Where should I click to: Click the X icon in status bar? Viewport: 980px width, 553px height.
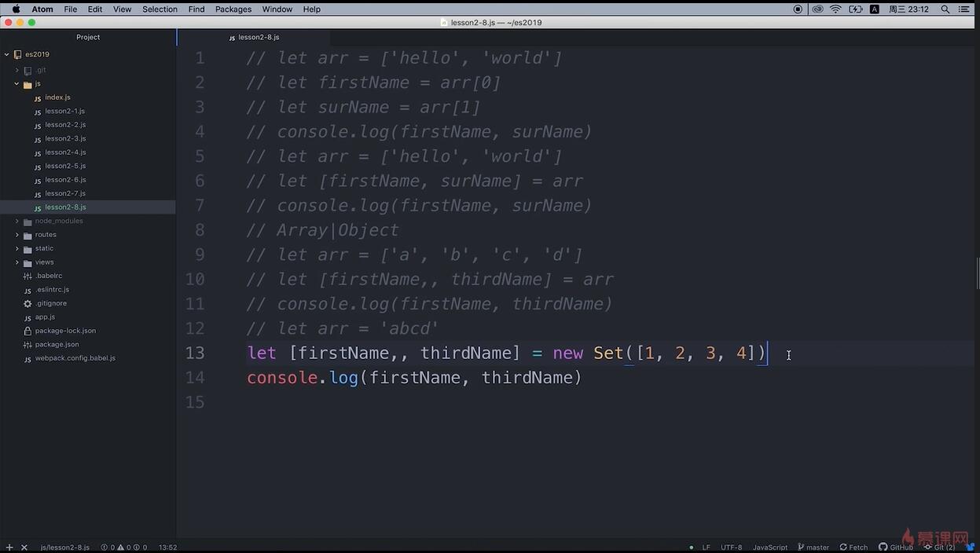click(x=24, y=548)
